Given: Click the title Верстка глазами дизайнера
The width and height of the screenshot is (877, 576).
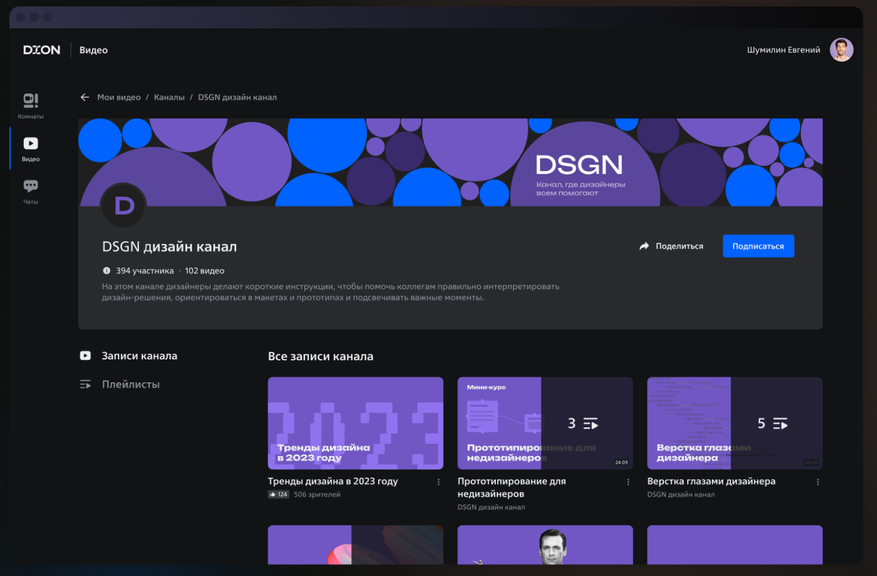Looking at the screenshot, I should [x=711, y=481].
